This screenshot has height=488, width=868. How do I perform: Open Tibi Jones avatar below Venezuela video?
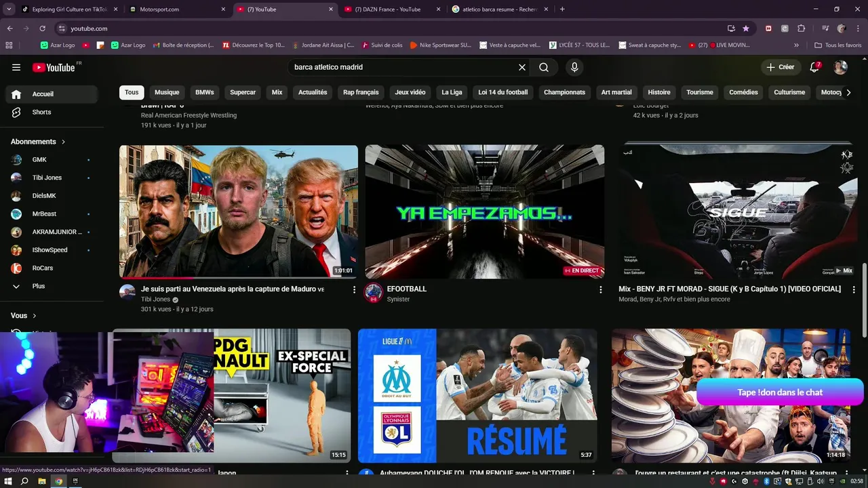click(x=127, y=292)
